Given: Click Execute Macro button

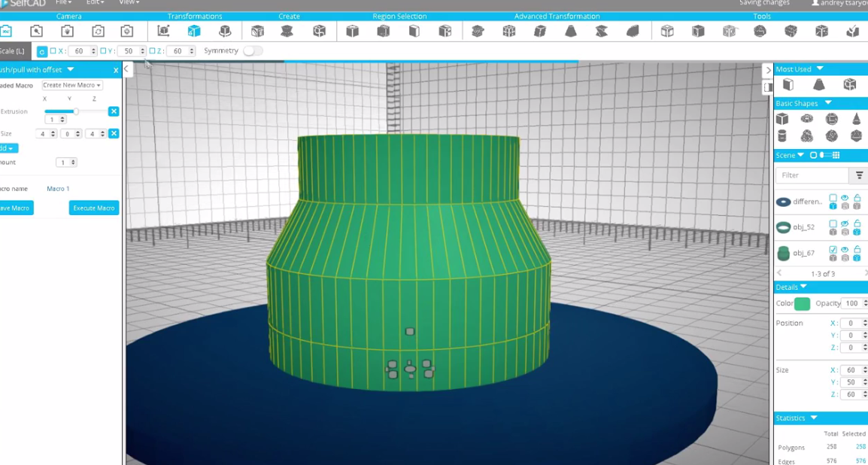Looking at the screenshot, I should coord(94,208).
